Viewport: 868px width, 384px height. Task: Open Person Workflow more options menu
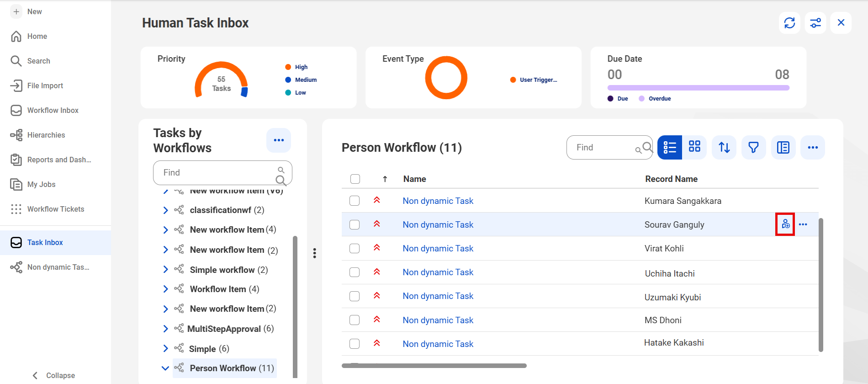[813, 147]
